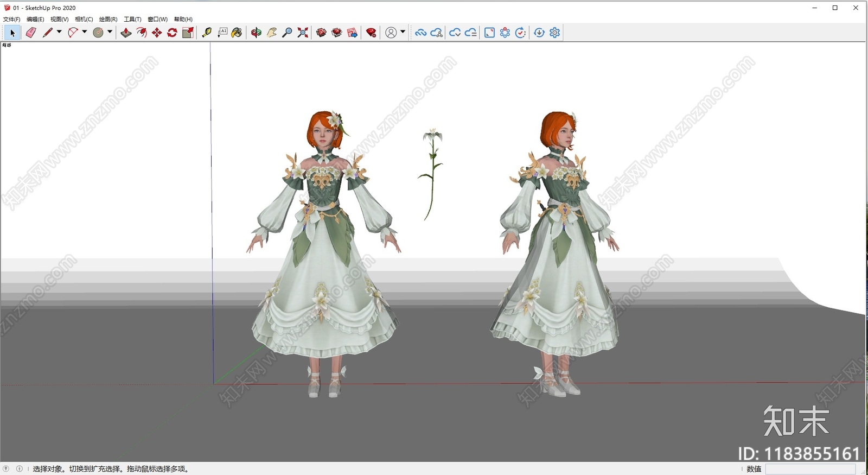Select the Rotate tool
This screenshot has width=868, height=475.
point(172,33)
